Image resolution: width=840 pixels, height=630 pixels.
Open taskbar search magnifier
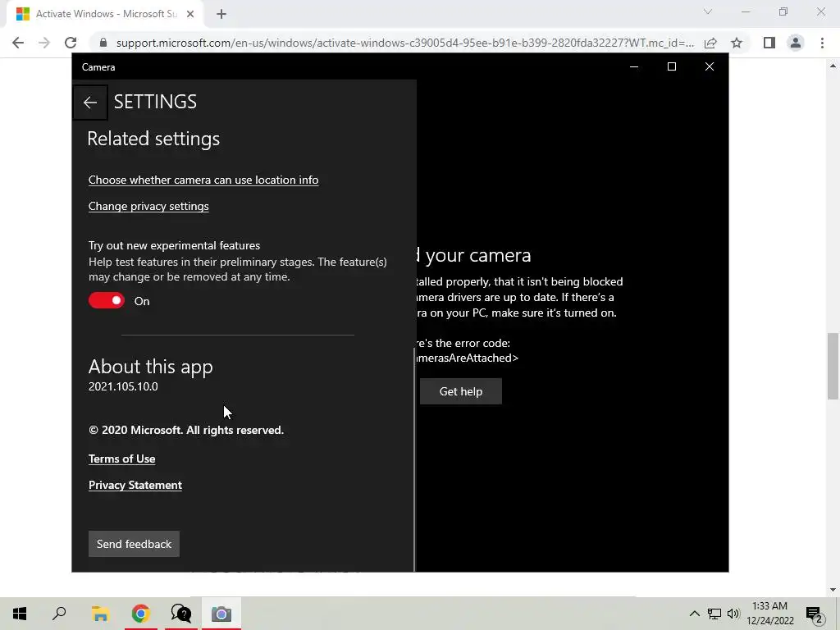[59, 614]
